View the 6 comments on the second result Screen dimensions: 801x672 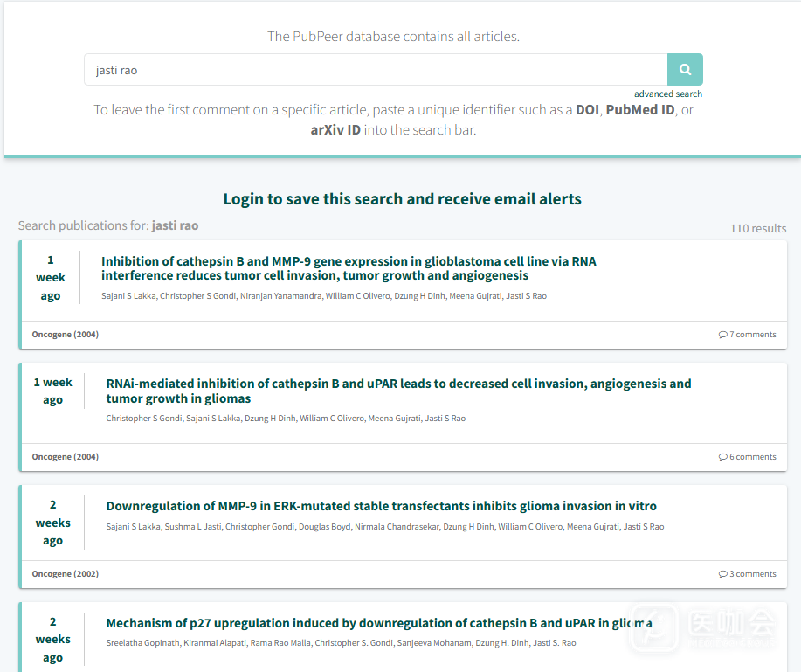click(x=747, y=457)
